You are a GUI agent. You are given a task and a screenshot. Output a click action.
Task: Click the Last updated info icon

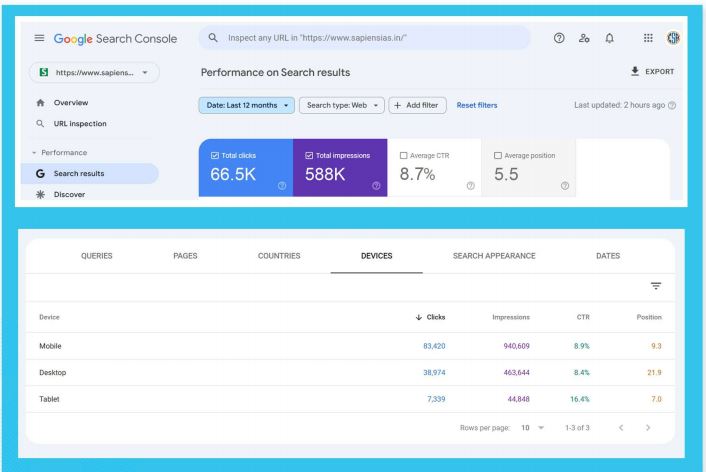[672, 105]
